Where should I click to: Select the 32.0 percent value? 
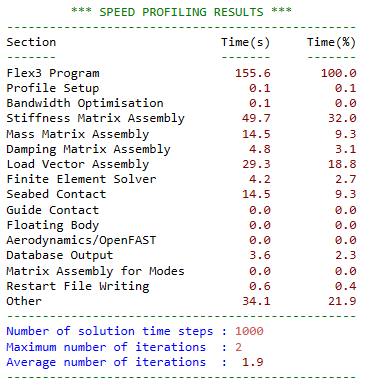[342, 118]
